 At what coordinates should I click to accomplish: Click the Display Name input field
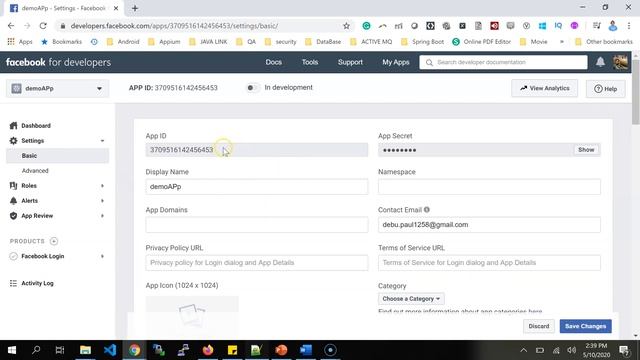(x=257, y=187)
